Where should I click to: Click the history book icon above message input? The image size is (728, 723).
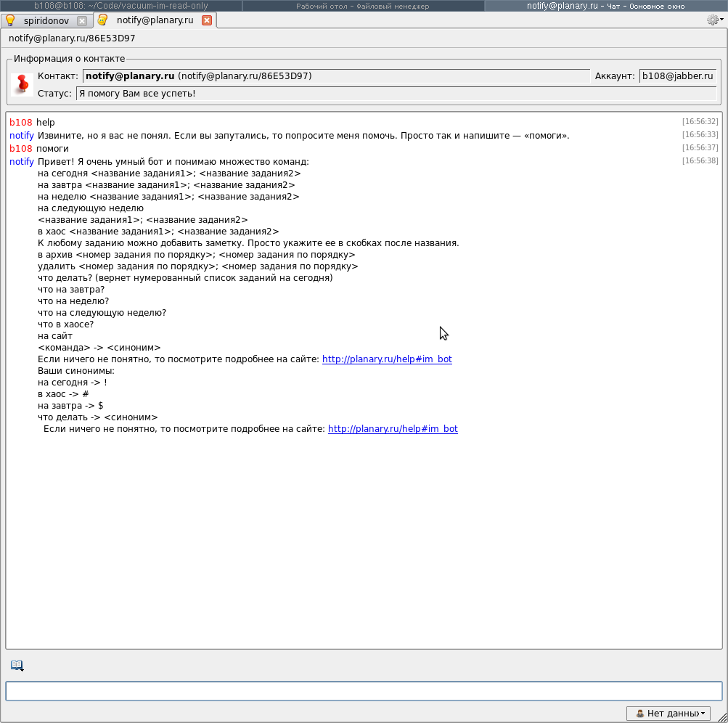point(17,665)
